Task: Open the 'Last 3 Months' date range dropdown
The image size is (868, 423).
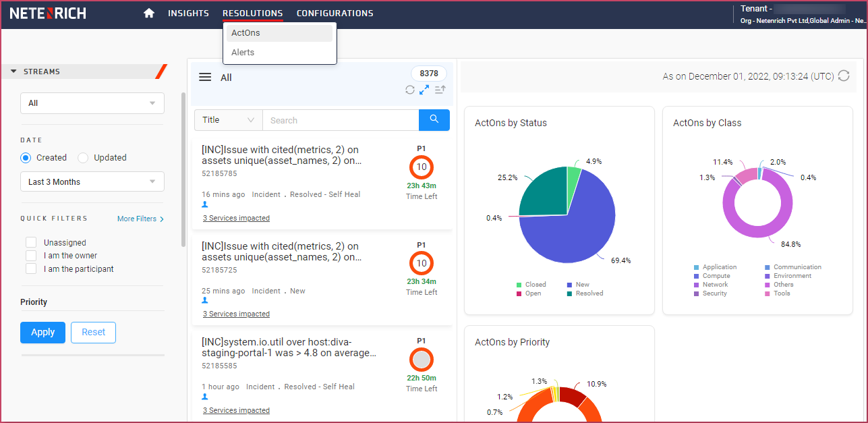Action: [x=92, y=181]
